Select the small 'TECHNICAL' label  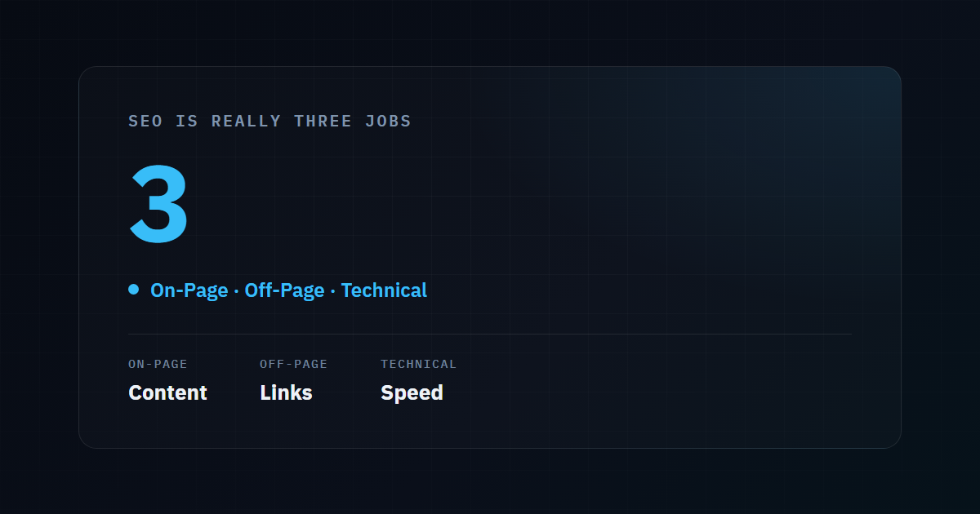tap(418, 364)
